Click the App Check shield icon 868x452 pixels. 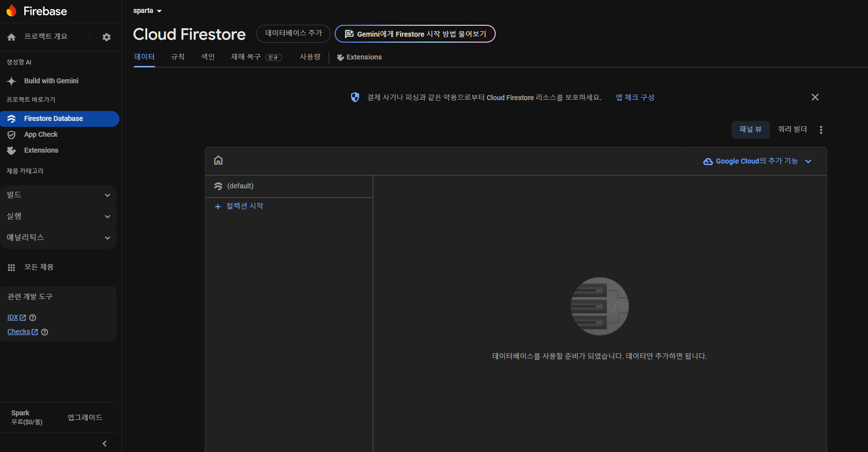(x=11, y=135)
